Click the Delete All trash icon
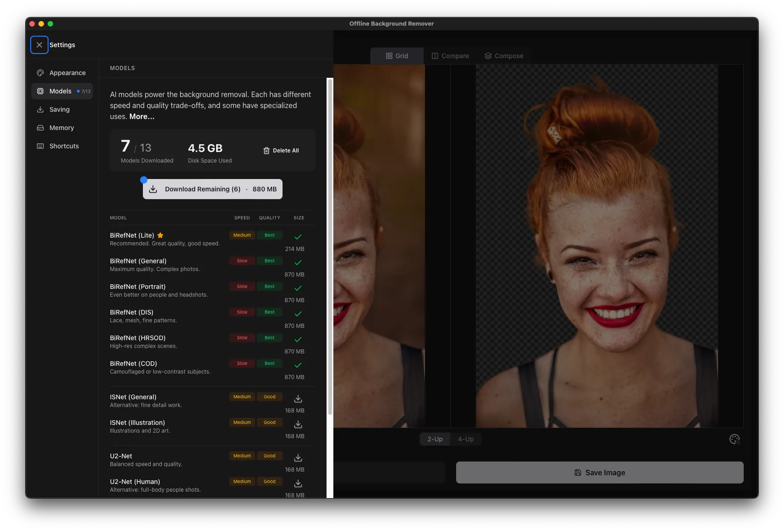 point(266,150)
